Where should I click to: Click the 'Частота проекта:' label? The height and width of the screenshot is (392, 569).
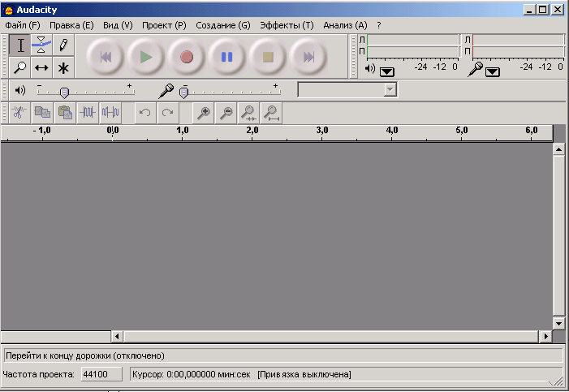click(38, 374)
